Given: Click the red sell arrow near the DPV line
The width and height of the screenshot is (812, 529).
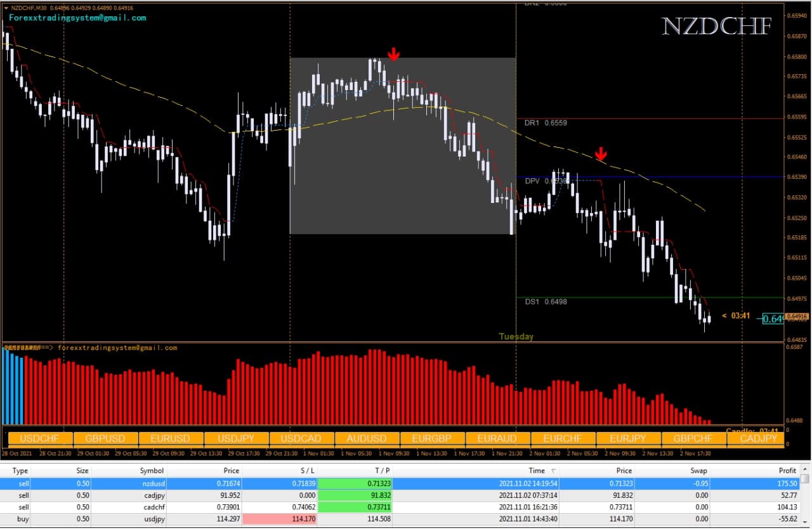Looking at the screenshot, I should tap(601, 152).
